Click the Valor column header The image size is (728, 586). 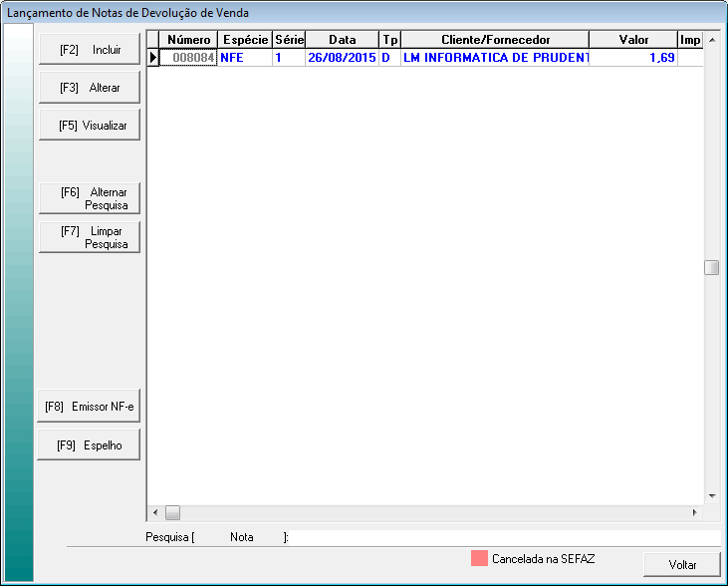pos(632,40)
